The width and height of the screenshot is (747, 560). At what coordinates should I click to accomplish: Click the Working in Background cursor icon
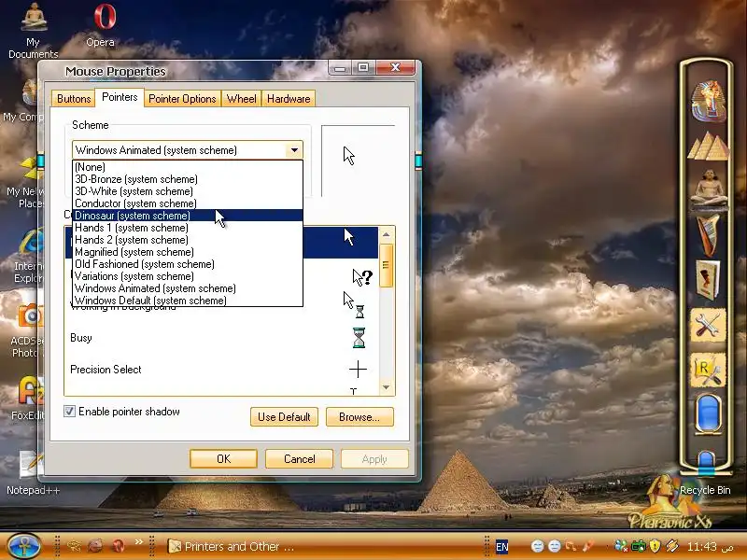pyautogui.click(x=355, y=305)
